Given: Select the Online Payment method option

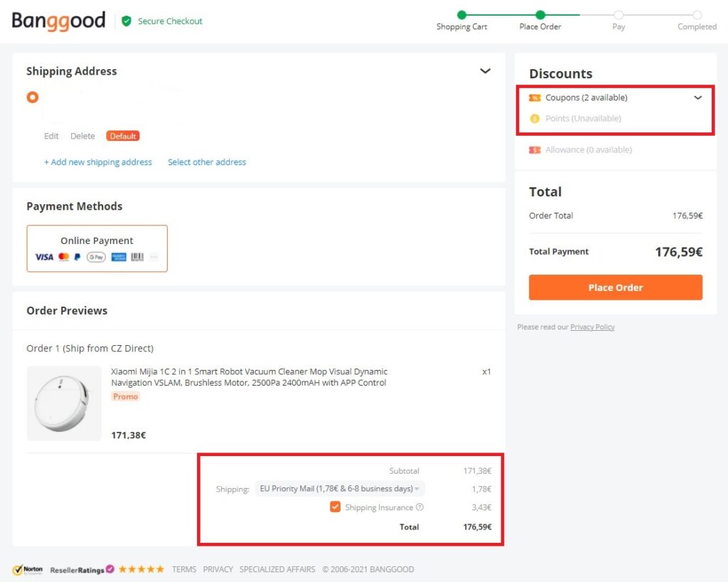Looking at the screenshot, I should tap(97, 248).
